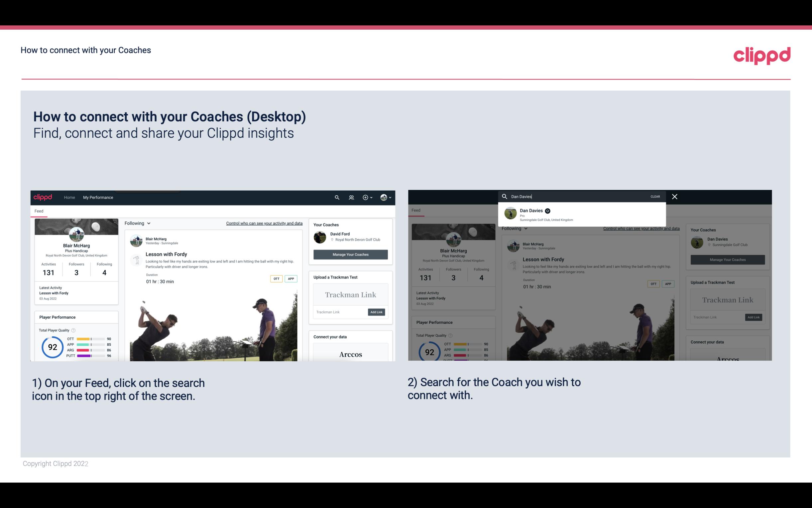Click the Add Link button for Trackman

376,312
